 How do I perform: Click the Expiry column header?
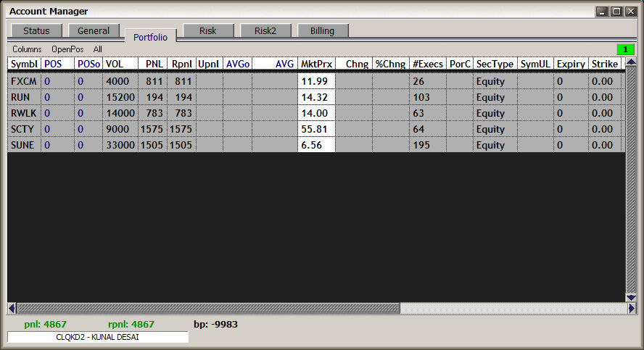571,64
